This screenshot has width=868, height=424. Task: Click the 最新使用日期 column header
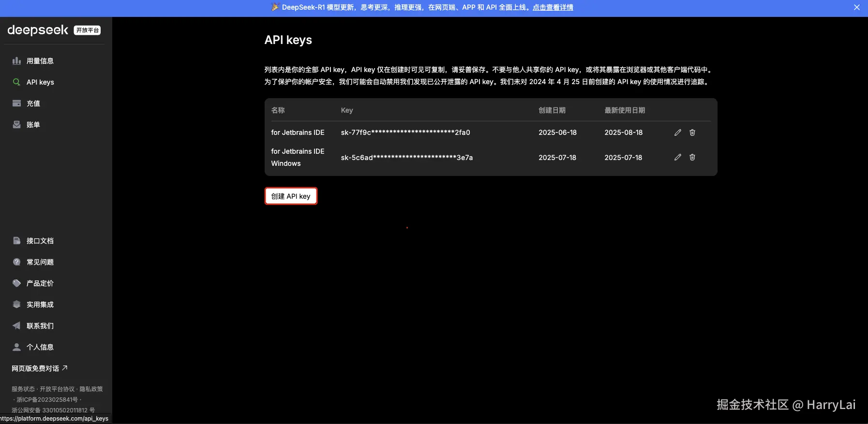pos(625,110)
